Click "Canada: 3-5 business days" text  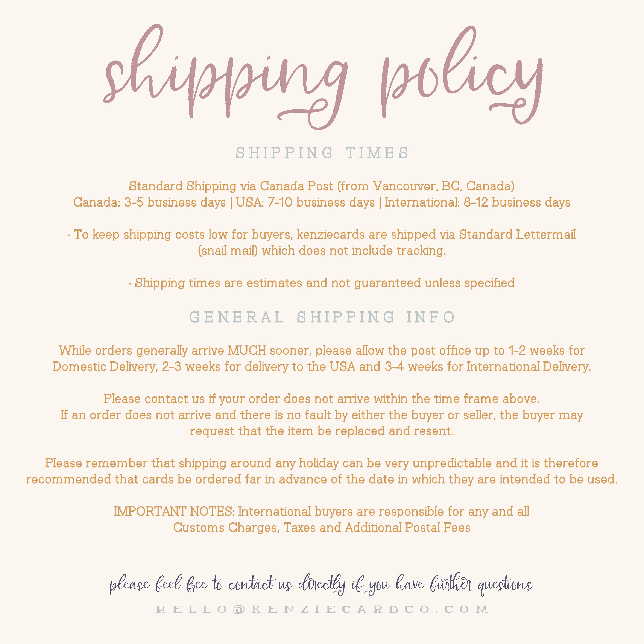150,202
